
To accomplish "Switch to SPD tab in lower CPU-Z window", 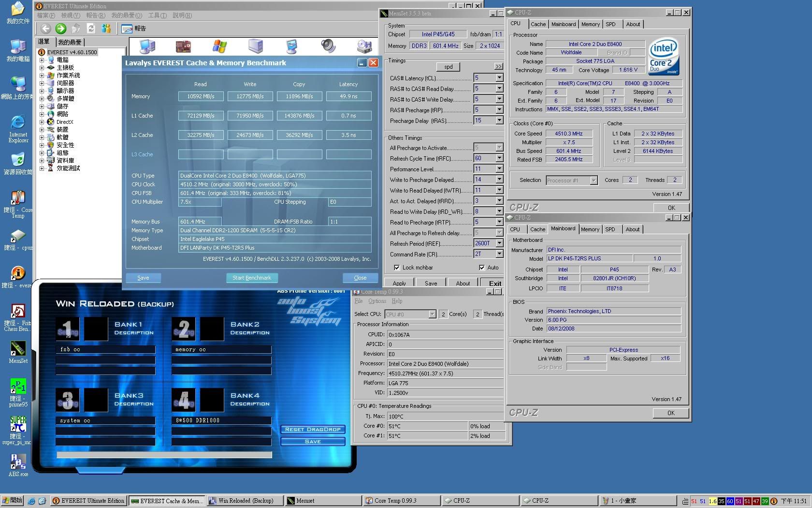I will (610, 229).
